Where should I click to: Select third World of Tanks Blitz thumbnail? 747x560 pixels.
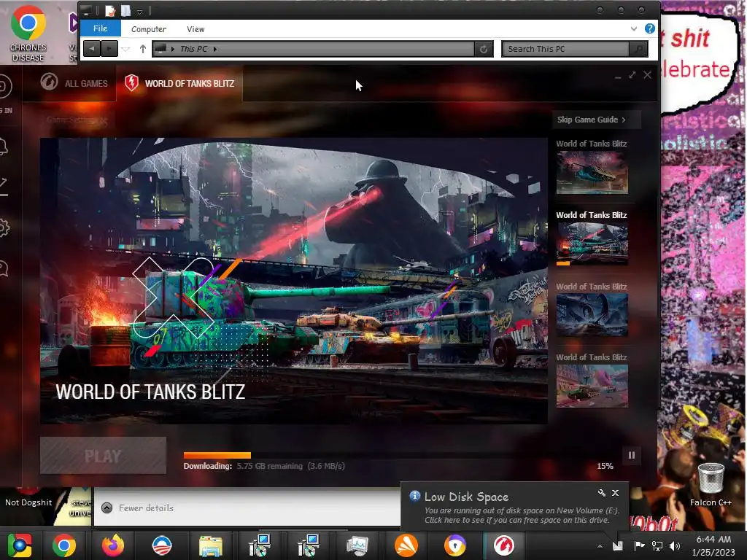pyautogui.click(x=592, y=314)
